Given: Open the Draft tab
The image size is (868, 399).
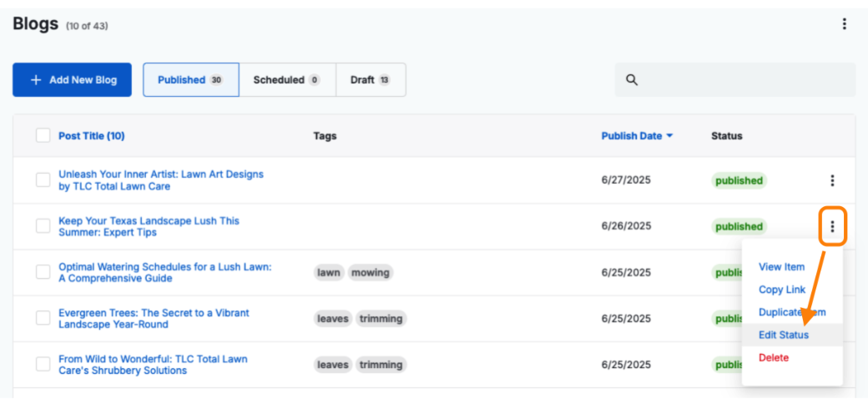Looking at the screenshot, I should click(370, 80).
